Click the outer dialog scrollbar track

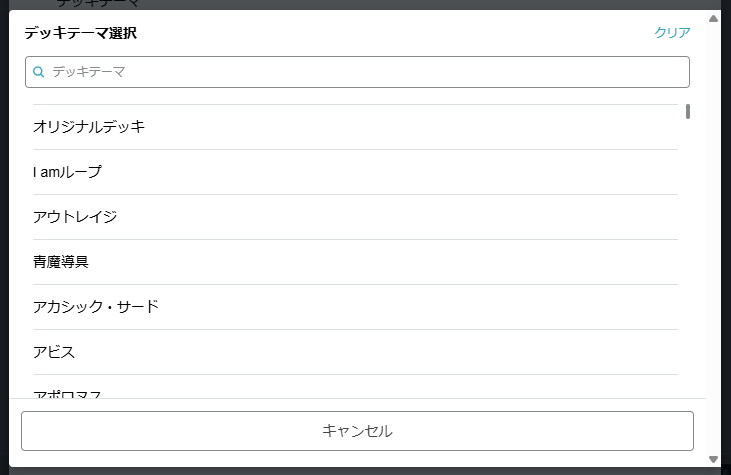(x=713, y=240)
